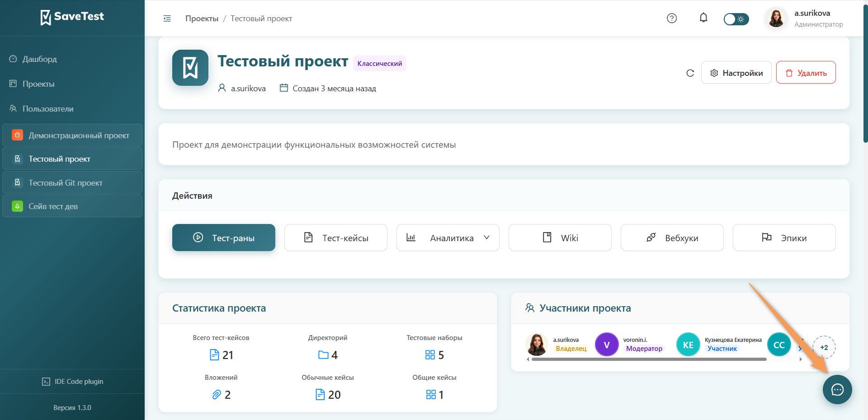Toggle the light/dark theme switch
868x420 pixels.
click(736, 19)
